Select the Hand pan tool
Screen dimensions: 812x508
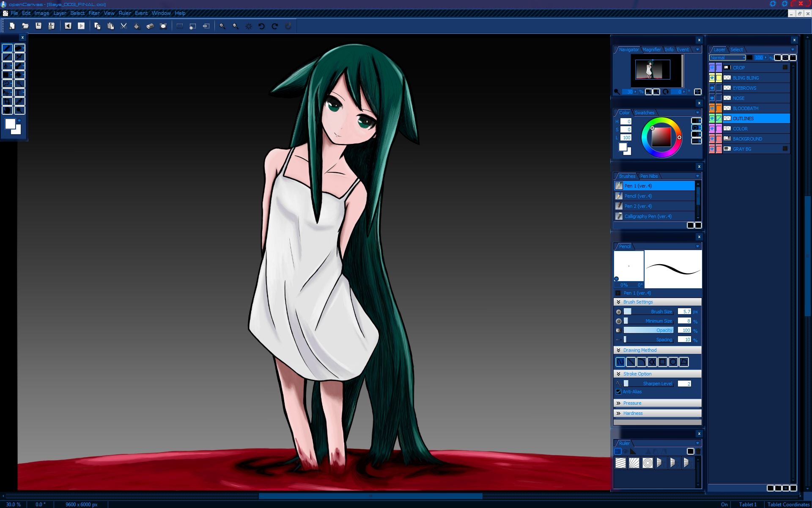tap(7, 110)
